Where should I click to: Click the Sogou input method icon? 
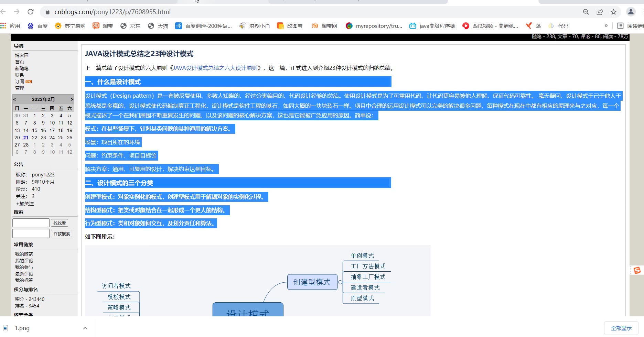coord(637,270)
